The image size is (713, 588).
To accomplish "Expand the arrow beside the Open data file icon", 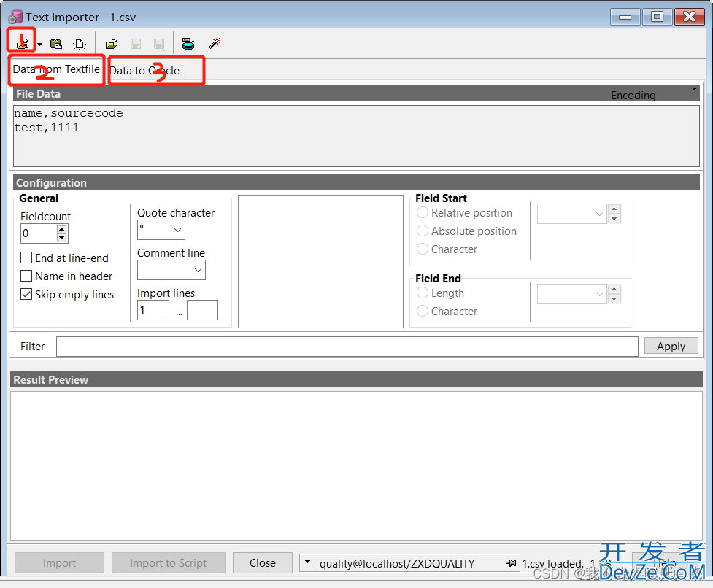I will (x=40, y=45).
